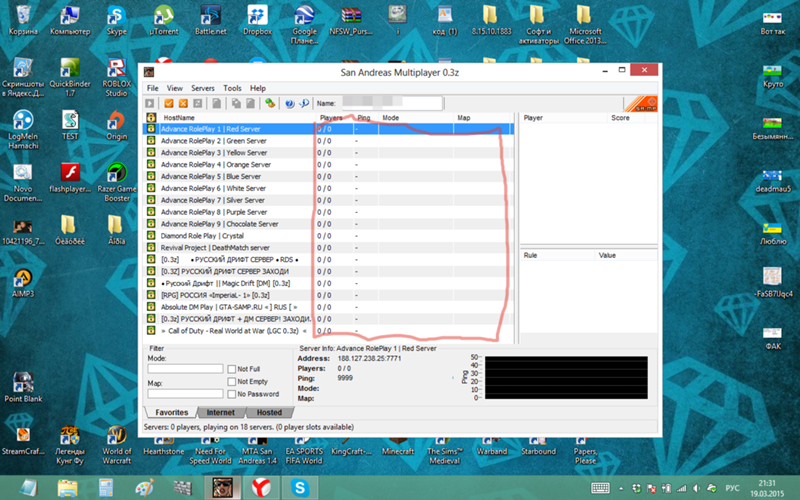Viewport: 800px width, 500px height.
Task: Click the green settings icon in toolbar
Action: click(269, 103)
